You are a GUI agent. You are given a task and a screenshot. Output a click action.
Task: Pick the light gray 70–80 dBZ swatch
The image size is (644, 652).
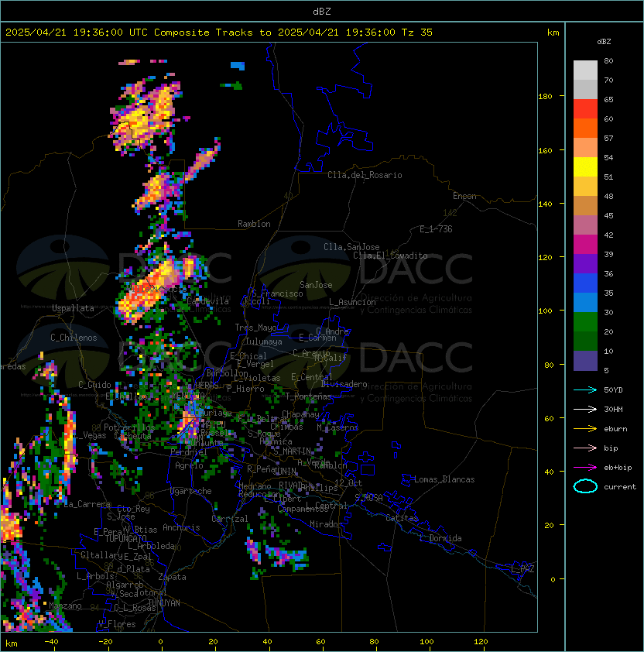(x=585, y=70)
